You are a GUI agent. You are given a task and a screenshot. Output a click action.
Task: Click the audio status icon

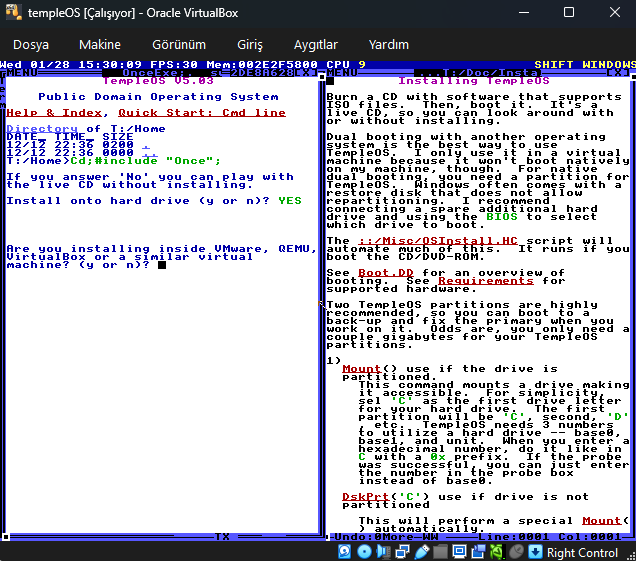[x=383, y=552]
